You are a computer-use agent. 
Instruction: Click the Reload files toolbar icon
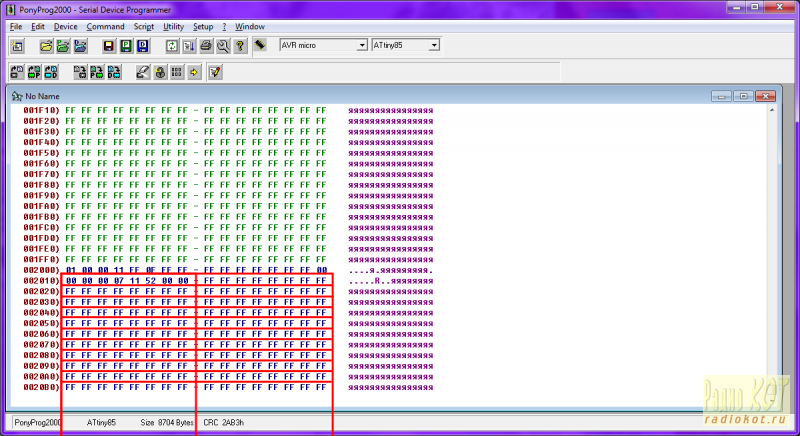click(172, 46)
